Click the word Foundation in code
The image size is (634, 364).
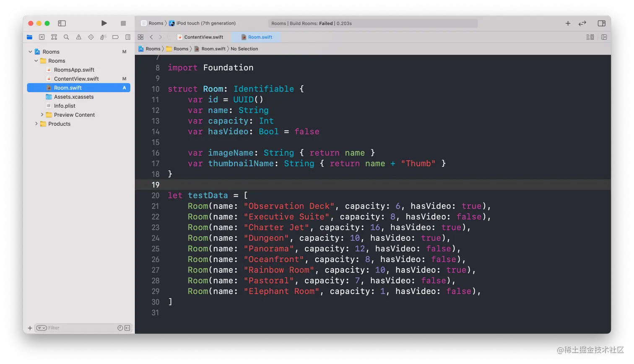pyautogui.click(x=228, y=68)
